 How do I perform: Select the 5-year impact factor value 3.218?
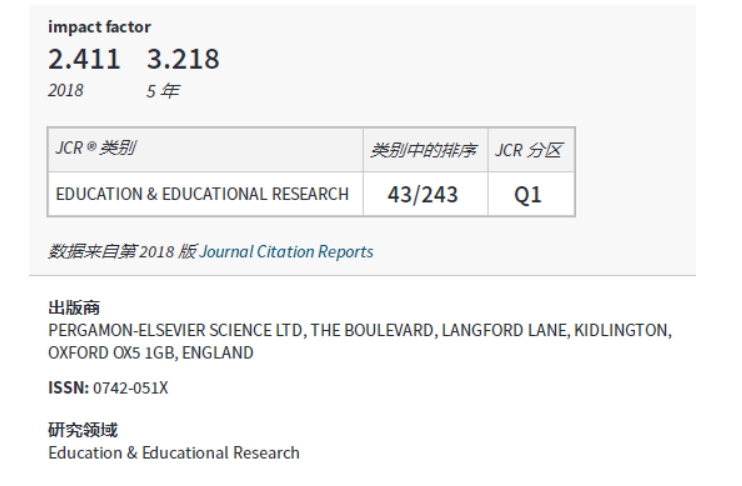[183, 59]
